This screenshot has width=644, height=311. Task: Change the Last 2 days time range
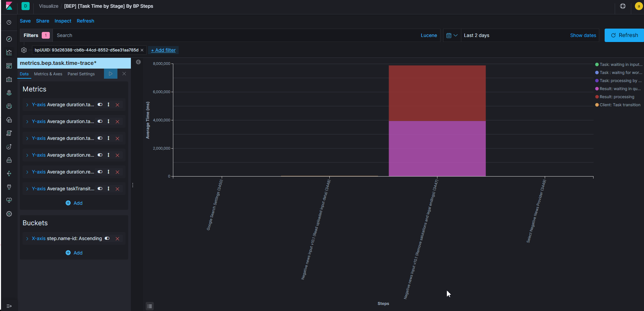(476, 35)
